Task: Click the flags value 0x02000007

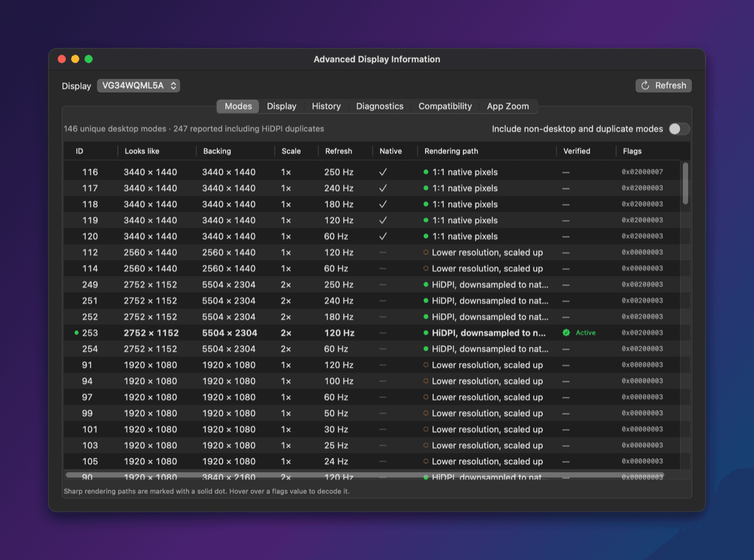Action: point(642,172)
